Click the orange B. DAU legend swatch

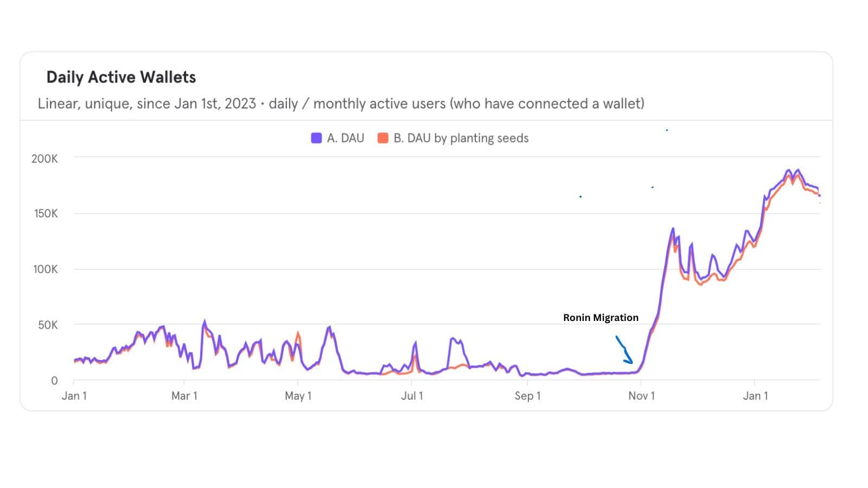click(383, 138)
